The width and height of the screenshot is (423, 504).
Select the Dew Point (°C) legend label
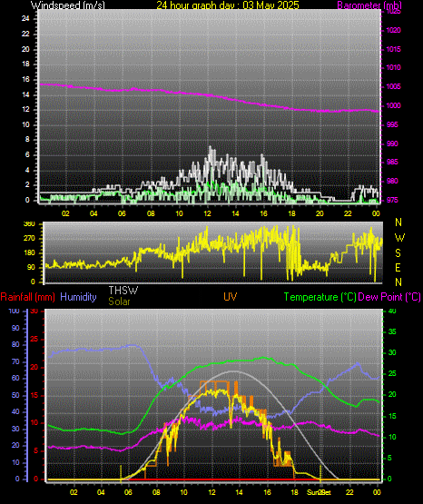(389, 297)
